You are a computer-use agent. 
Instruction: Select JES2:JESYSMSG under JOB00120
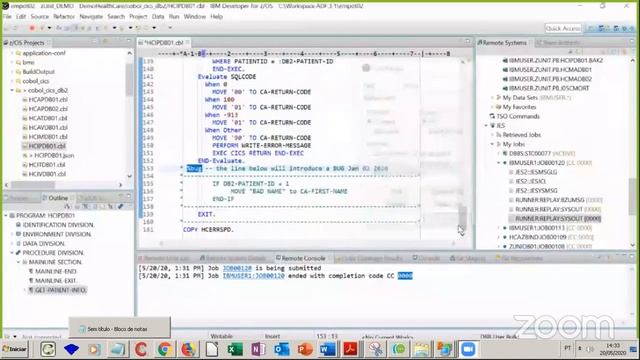pyautogui.click(x=536, y=191)
